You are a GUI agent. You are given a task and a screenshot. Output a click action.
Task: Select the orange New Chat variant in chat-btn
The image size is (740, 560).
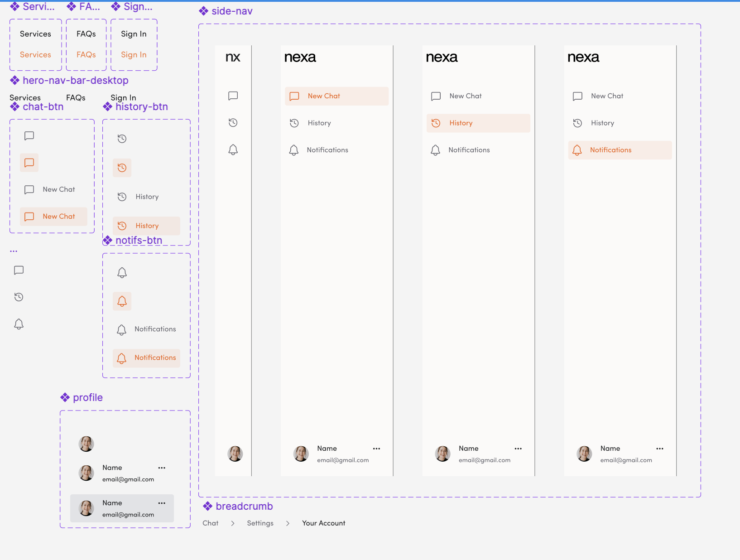[53, 217]
